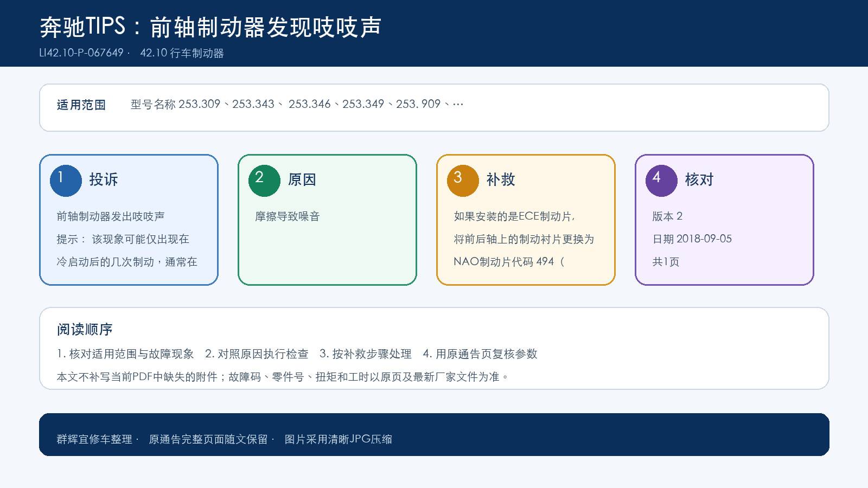Click the line 将前后轴上的制动衬片更换为
This screenshot has height=488, width=868.
coord(524,239)
